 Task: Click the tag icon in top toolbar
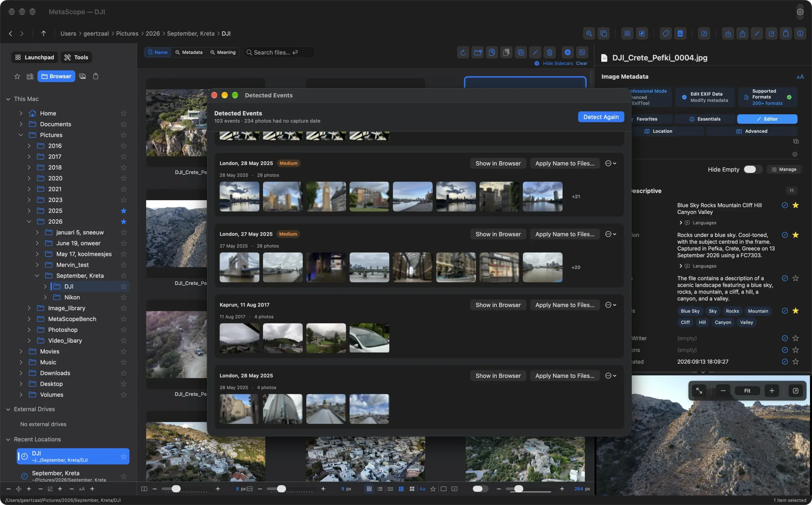coord(666,33)
